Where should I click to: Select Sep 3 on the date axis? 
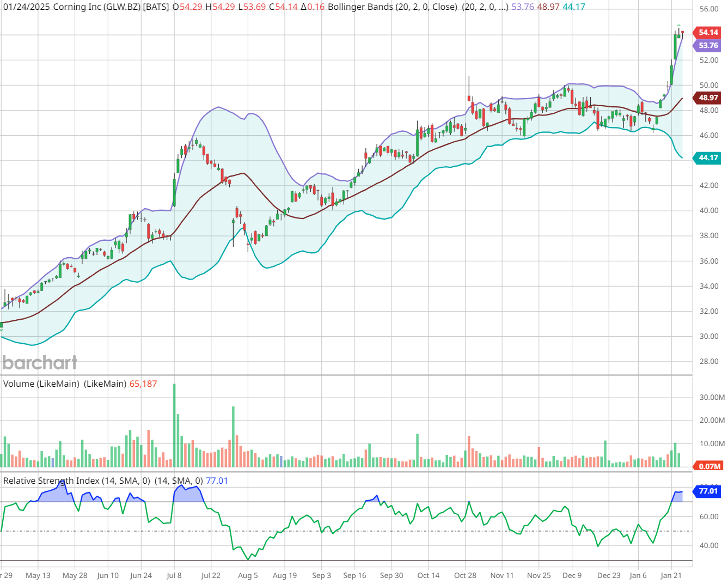click(x=321, y=575)
